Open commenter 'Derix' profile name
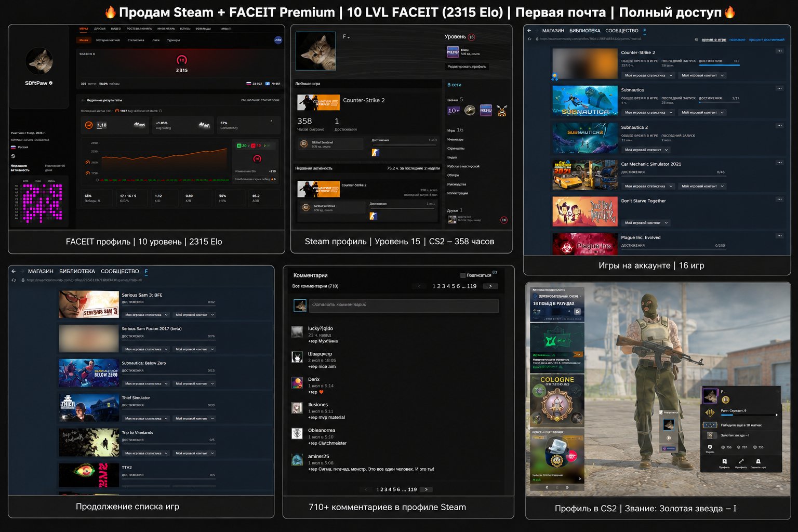Screen dimensions: 798x532 (x=314, y=379)
